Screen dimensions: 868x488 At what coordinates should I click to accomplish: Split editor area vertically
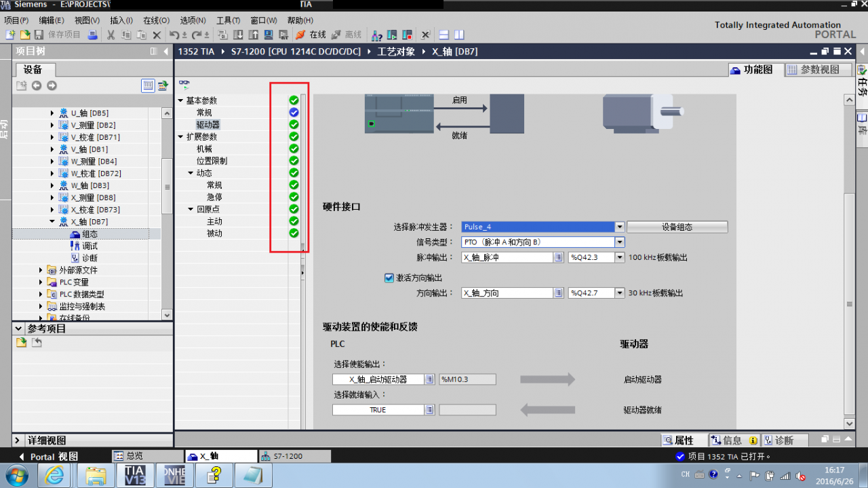point(459,35)
